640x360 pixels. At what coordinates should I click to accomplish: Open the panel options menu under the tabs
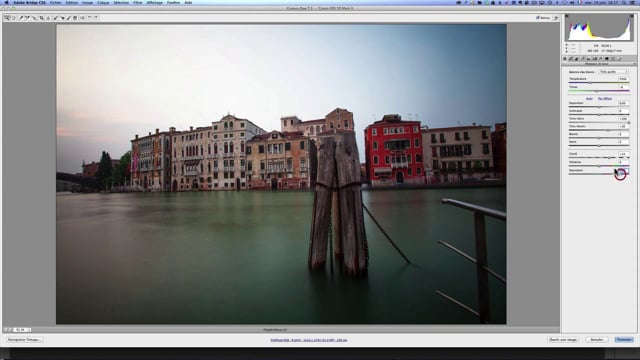tap(635, 64)
